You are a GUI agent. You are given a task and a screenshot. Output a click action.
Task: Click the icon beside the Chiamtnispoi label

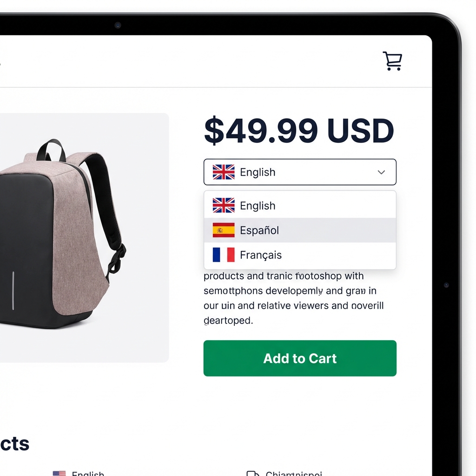click(x=252, y=474)
